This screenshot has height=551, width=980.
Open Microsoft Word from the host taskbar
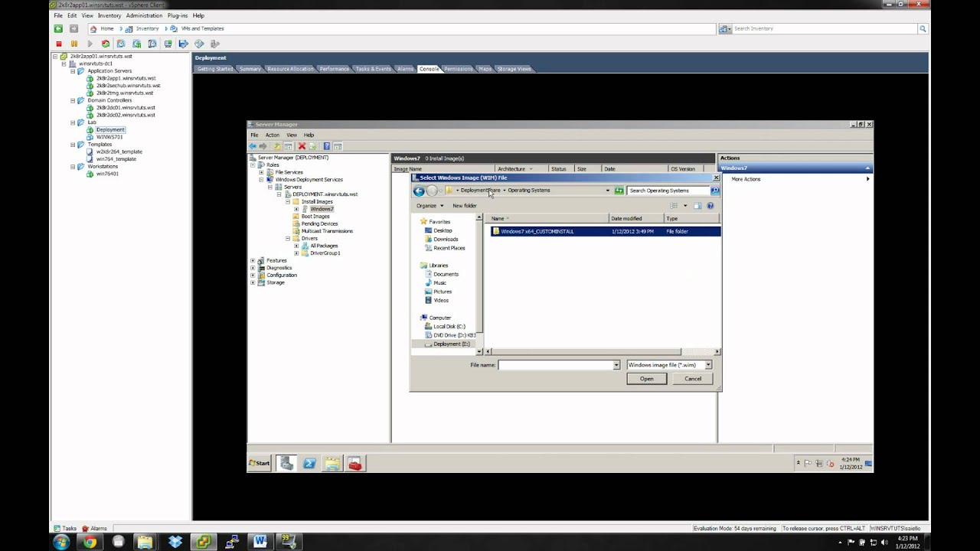pos(260,542)
